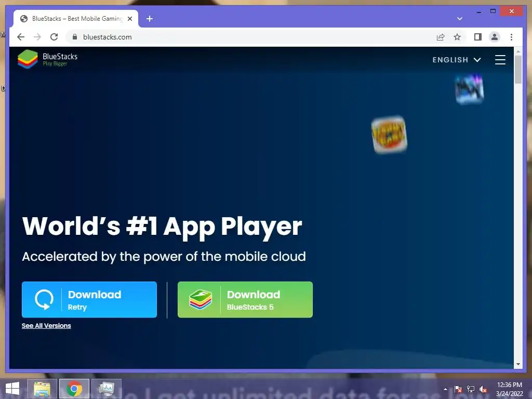Close the BlueStacks browser tab
The width and height of the screenshot is (532, 399).
(x=129, y=19)
